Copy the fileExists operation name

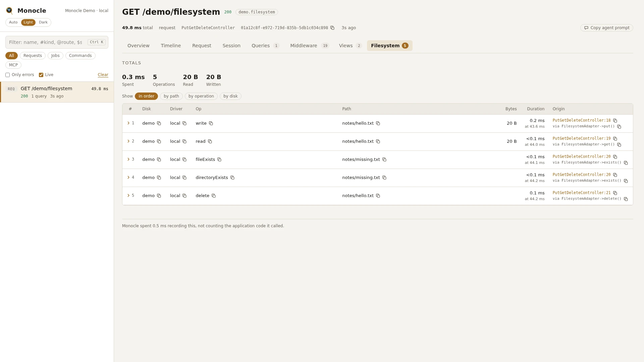click(219, 160)
